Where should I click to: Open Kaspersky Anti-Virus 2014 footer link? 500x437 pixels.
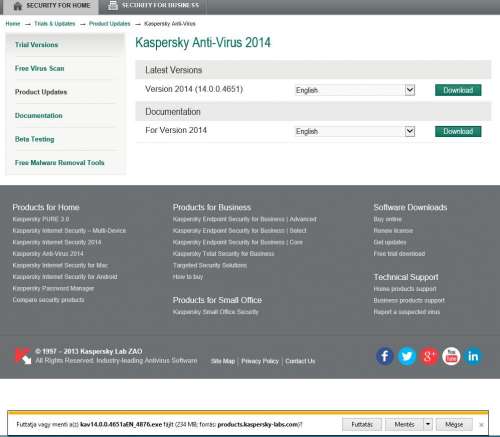click(x=48, y=254)
